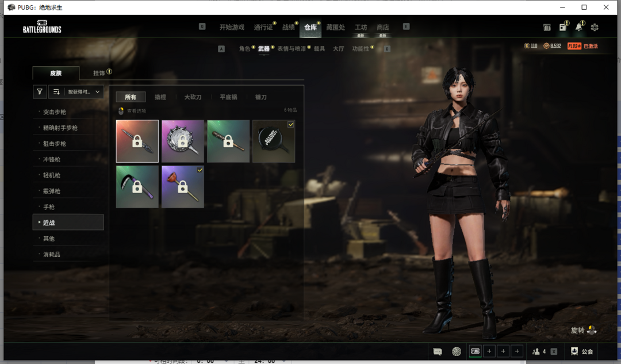Open the 功能性 submenu

[x=361, y=49]
